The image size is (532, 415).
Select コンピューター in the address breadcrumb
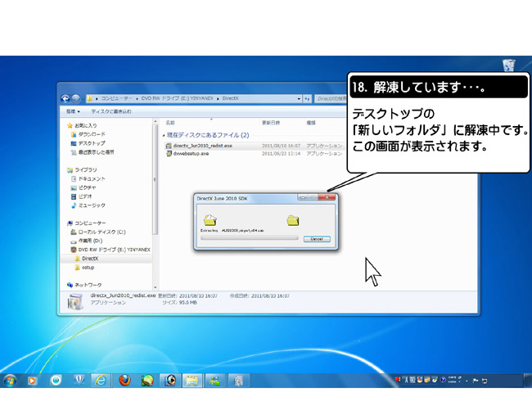[117, 98]
